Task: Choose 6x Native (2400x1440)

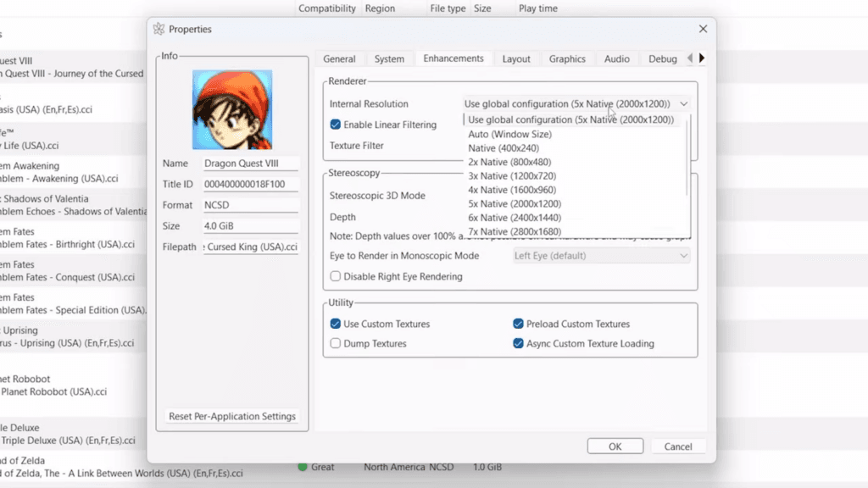Action: [x=515, y=218]
